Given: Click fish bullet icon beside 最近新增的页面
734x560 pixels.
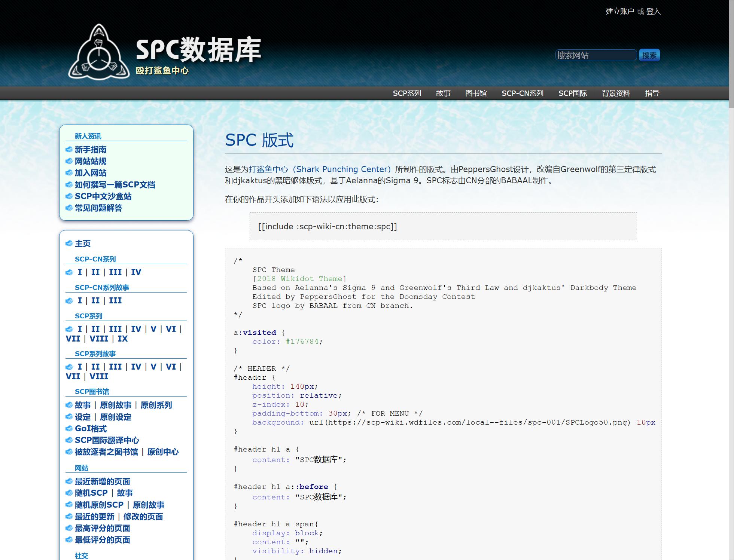Looking at the screenshot, I should pos(69,481).
